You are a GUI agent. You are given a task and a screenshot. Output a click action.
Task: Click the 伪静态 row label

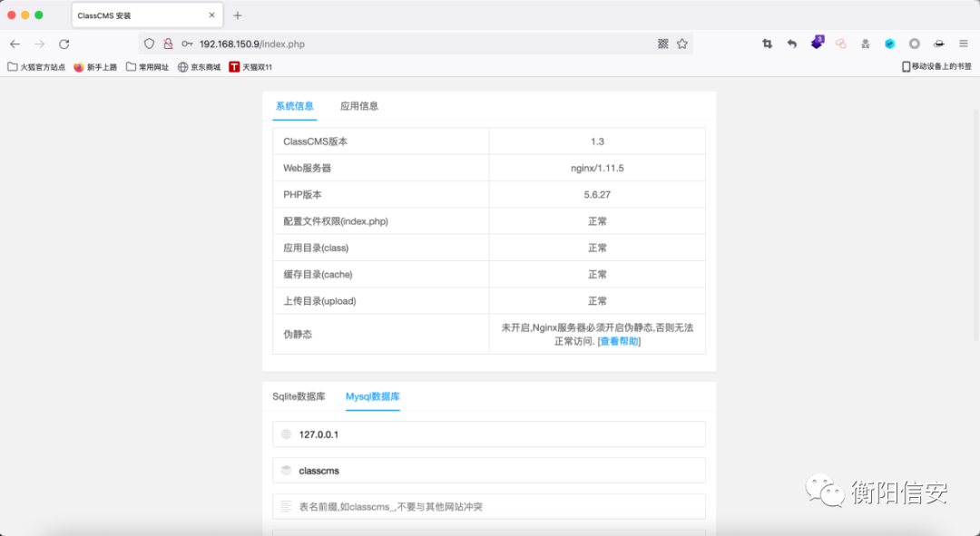click(298, 335)
